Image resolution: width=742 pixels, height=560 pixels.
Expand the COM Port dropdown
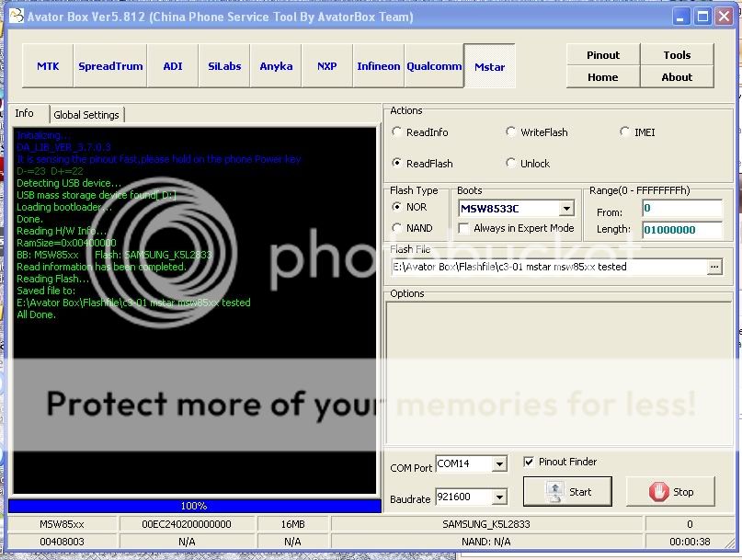(x=499, y=463)
